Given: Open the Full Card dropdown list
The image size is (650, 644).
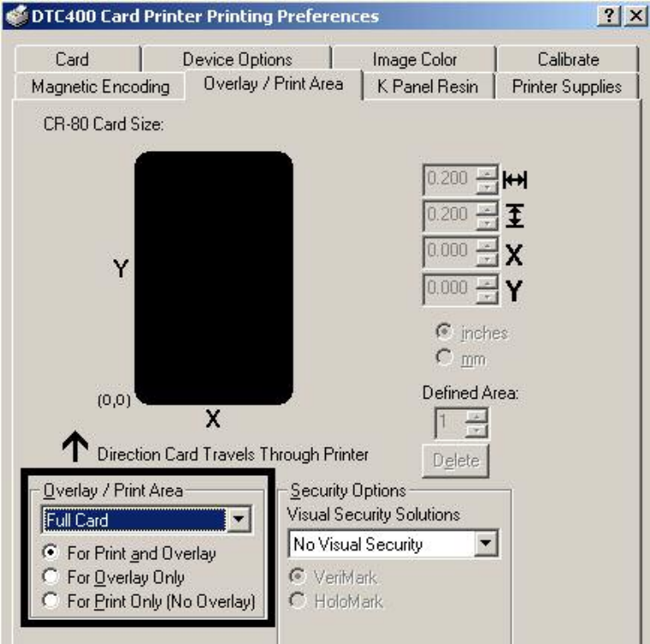Looking at the screenshot, I should click(238, 519).
